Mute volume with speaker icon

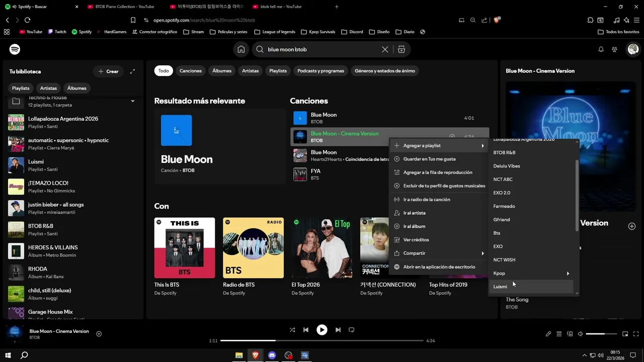(580, 334)
